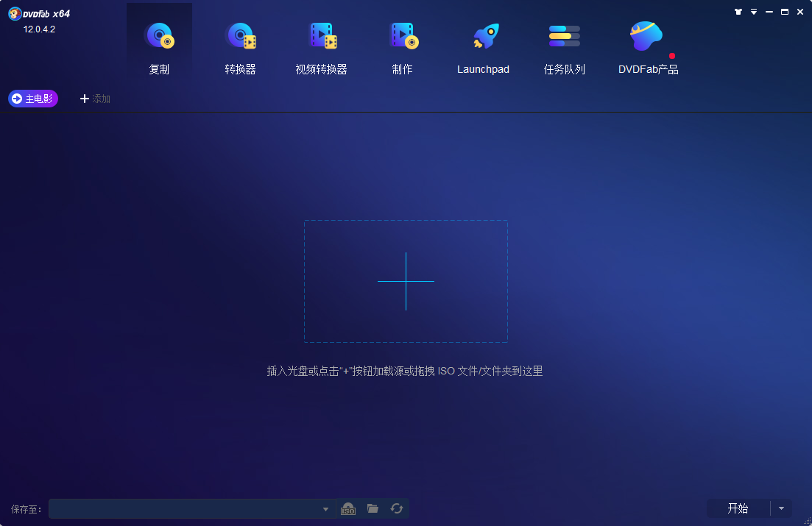Browse folders for save destination
Image resolution: width=812 pixels, height=526 pixels.
point(373,508)
